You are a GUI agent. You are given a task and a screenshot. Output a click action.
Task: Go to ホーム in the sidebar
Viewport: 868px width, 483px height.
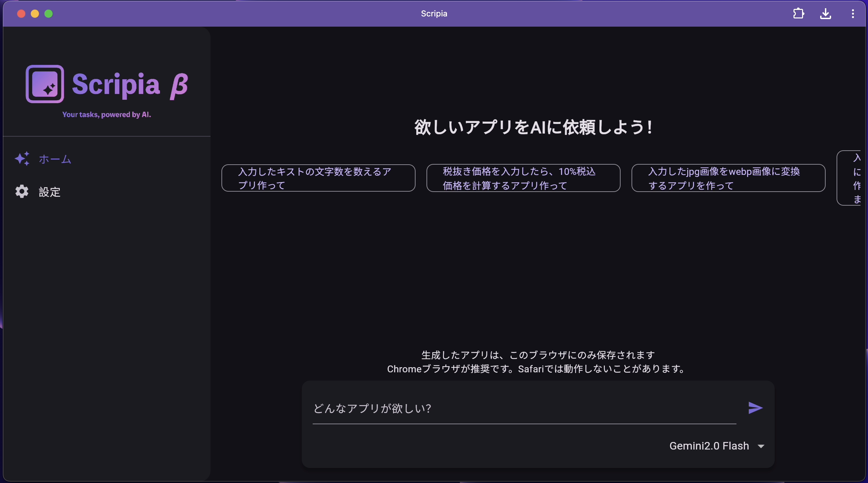tap(55, 159)
